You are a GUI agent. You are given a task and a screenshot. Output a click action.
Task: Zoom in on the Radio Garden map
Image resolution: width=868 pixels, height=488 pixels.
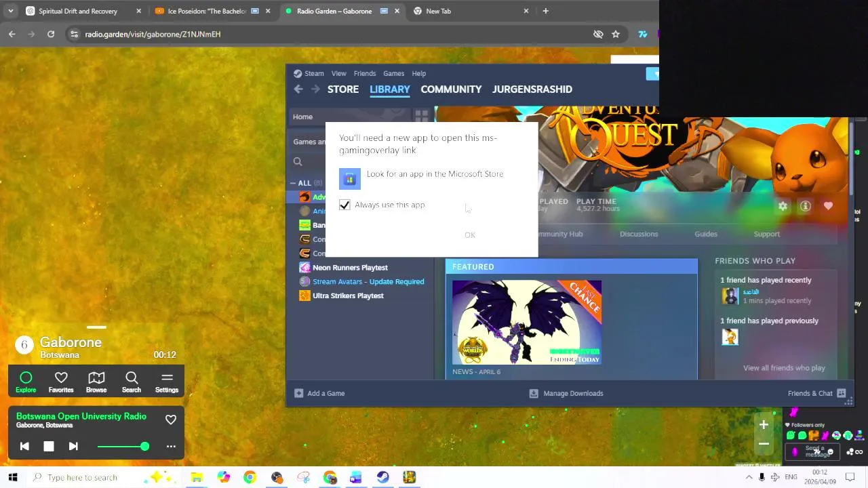click(x=764, y=425)
